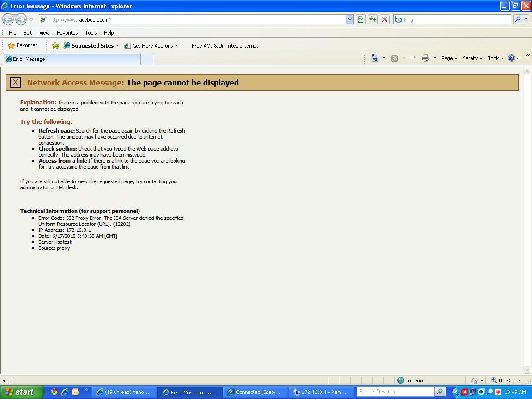This screenshot has height=399, width=532.
Task: Open the View menu
Action: (x=44, y=33)
